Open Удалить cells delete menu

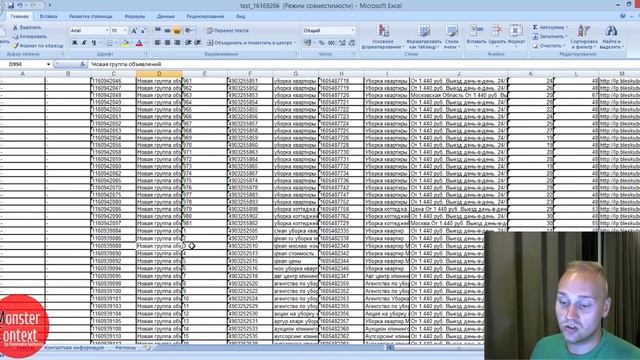[497, 36]
